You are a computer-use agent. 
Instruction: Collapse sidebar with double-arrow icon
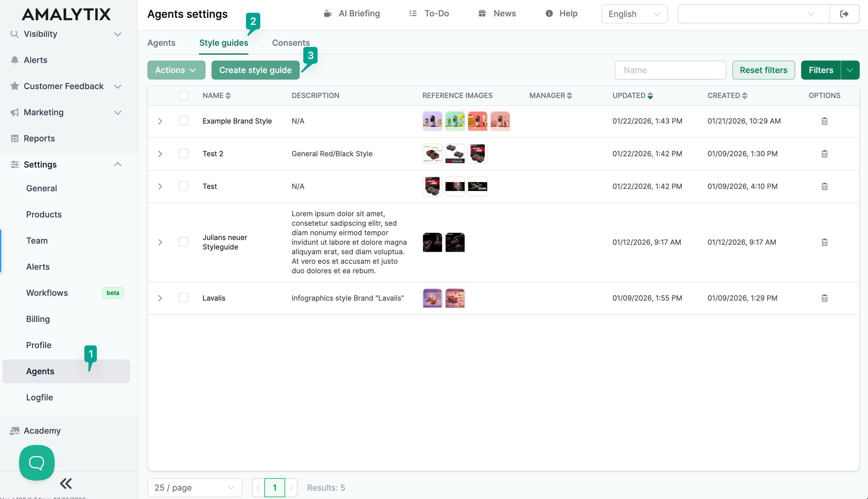point(66,483)
